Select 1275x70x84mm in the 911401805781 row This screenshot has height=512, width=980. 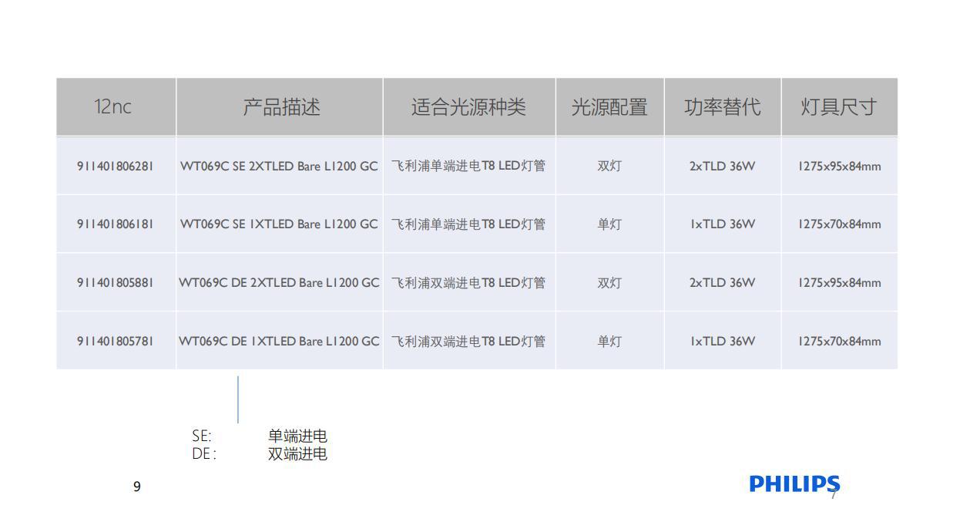pyautogui.click(x=840, y=342)
